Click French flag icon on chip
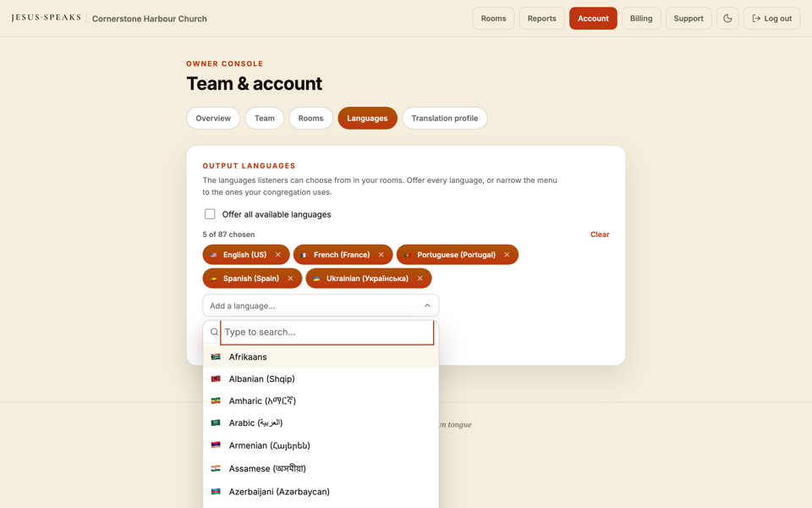 coord(304,255)
